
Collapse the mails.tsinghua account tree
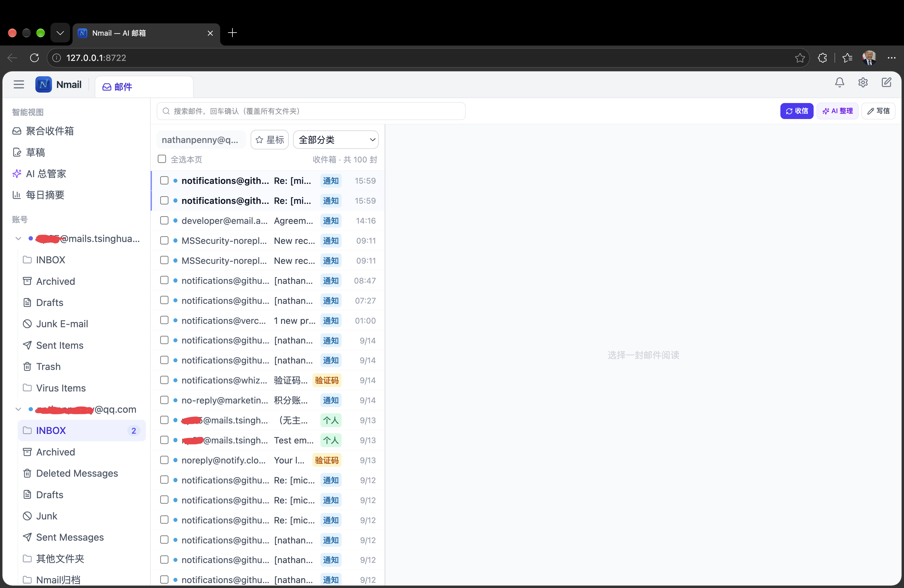click(x=18, y=239)
